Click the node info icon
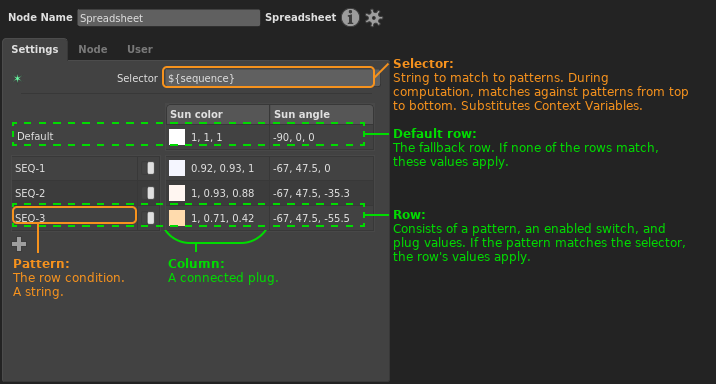Image resolution: width=716 pixels, height=384 pixels. coord(350,18)
